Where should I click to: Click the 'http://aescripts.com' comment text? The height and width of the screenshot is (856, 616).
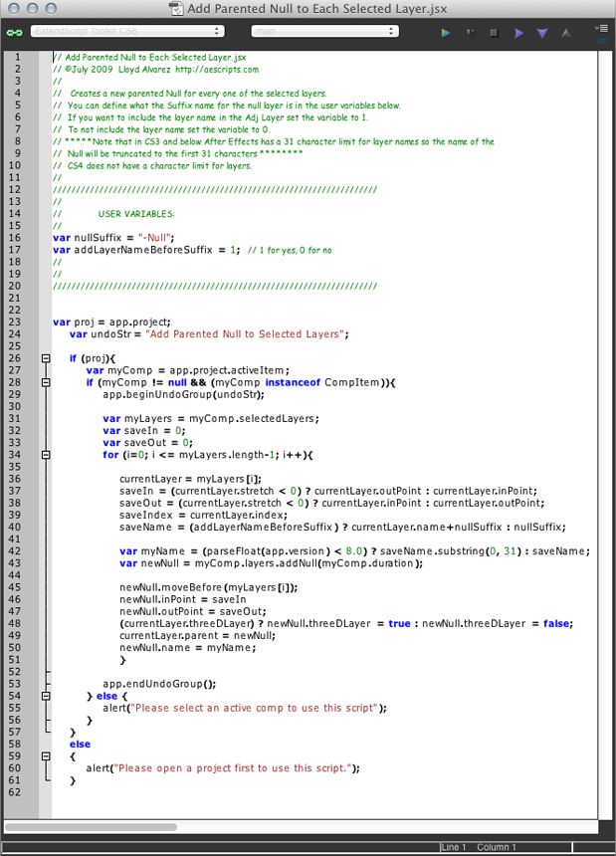[x=217, y=70]
